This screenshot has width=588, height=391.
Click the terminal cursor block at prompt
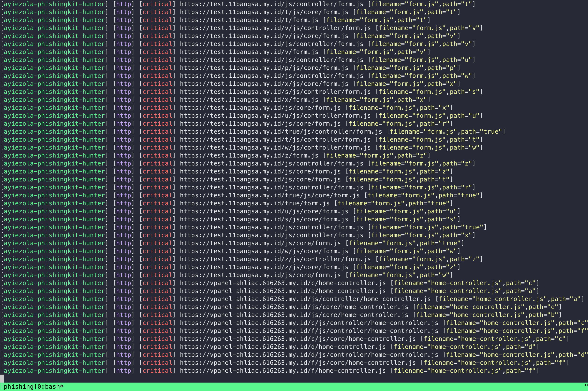coord(2,378)
